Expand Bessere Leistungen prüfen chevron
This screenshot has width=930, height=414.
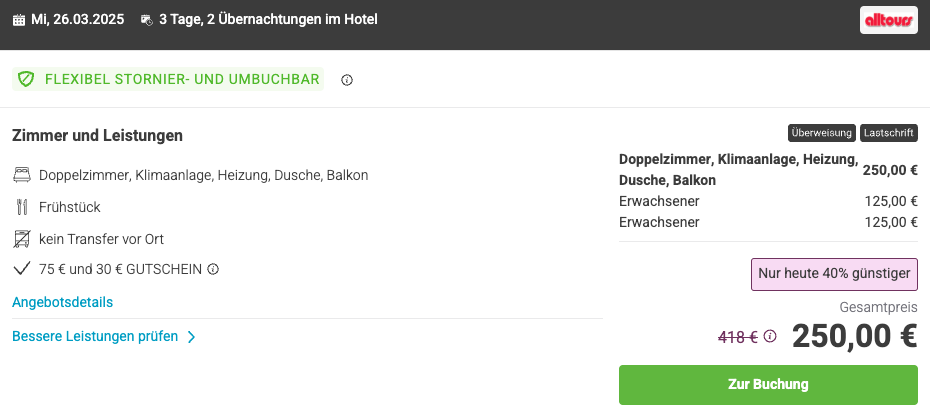(x=192, y=337)
